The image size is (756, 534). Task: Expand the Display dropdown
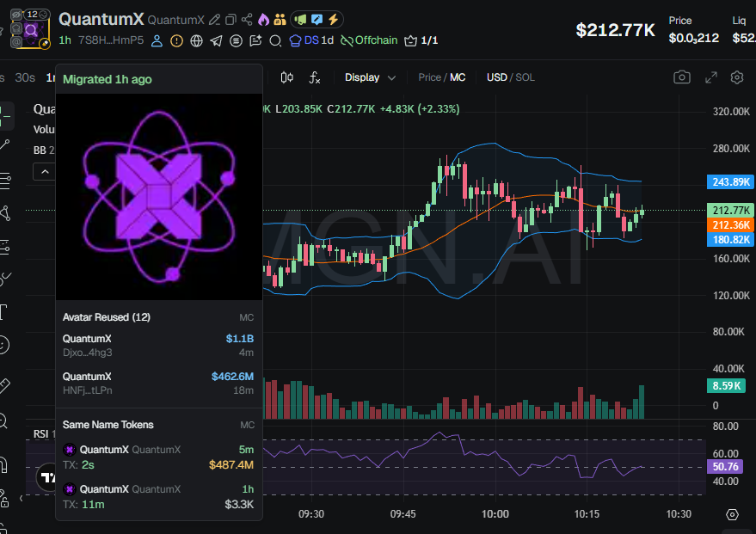coord(370,77)
